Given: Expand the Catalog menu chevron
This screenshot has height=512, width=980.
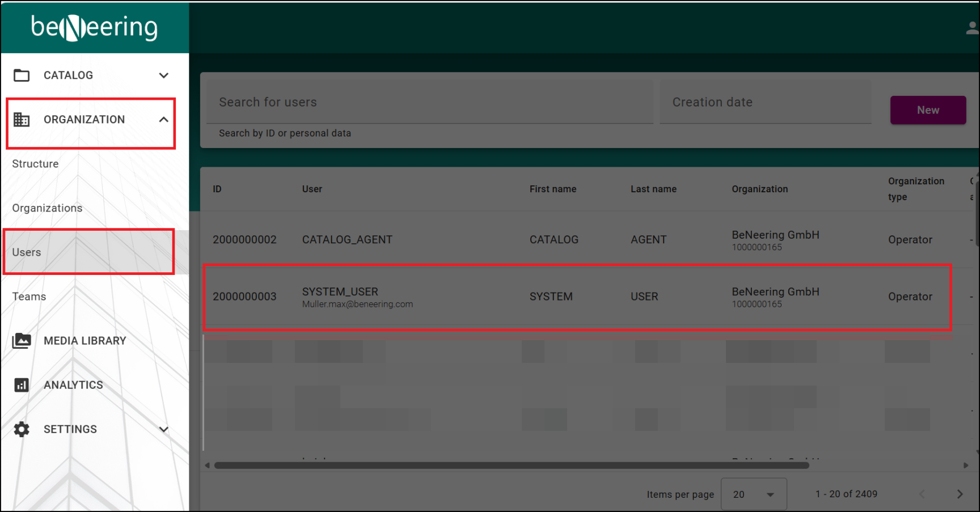Looking at the screenshot, I should coord(164,75).
